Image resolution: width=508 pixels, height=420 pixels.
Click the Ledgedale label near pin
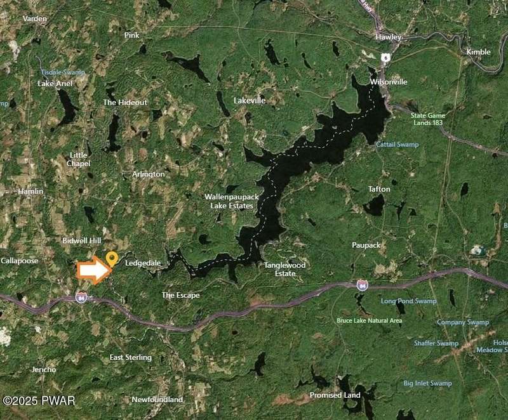[x=143, y=263]
